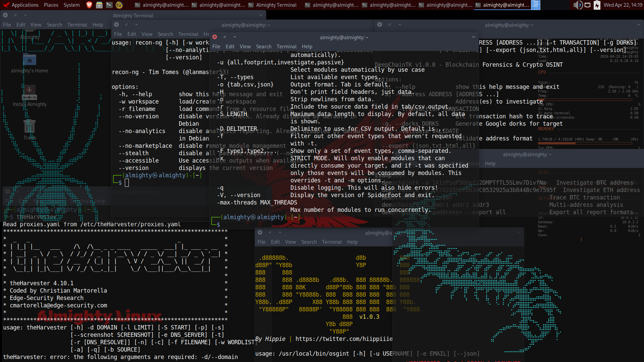Click the terminal launcher icon in the panel
The image size is (644, 362).
pyautogui.click(x=109, y=5)
